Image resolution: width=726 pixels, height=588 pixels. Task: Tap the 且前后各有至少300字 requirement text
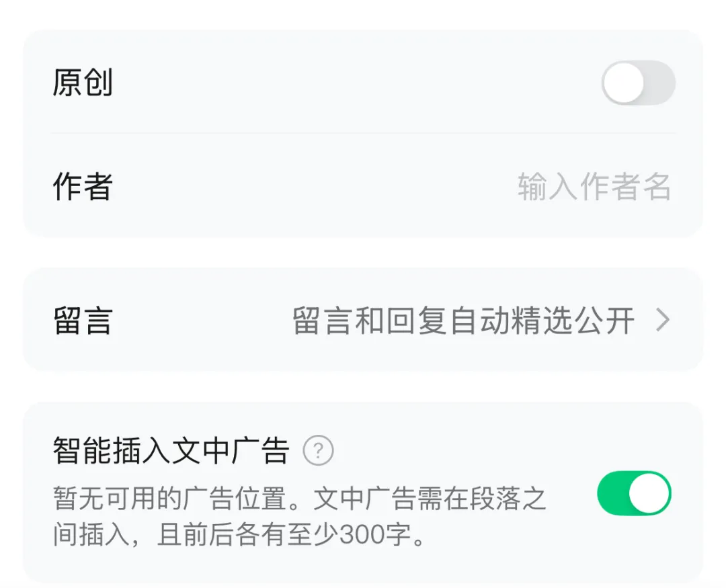[x=284, y=535]
